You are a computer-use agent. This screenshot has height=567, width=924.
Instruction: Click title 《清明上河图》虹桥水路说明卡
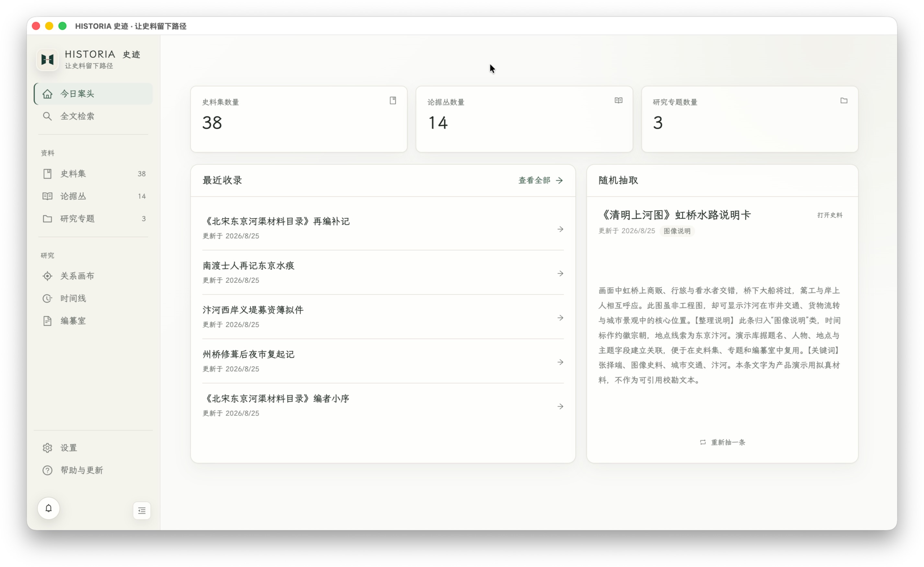(675, 215)
